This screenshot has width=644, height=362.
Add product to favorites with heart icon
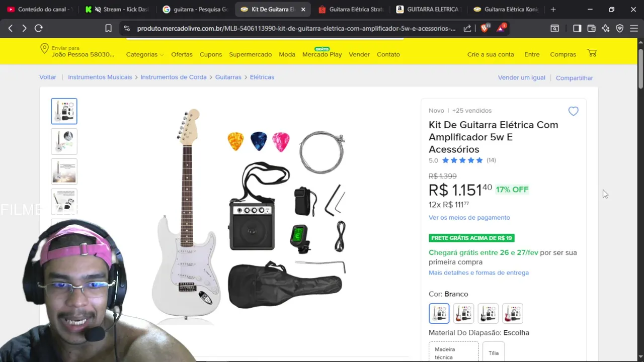click(x=573, y=111)
